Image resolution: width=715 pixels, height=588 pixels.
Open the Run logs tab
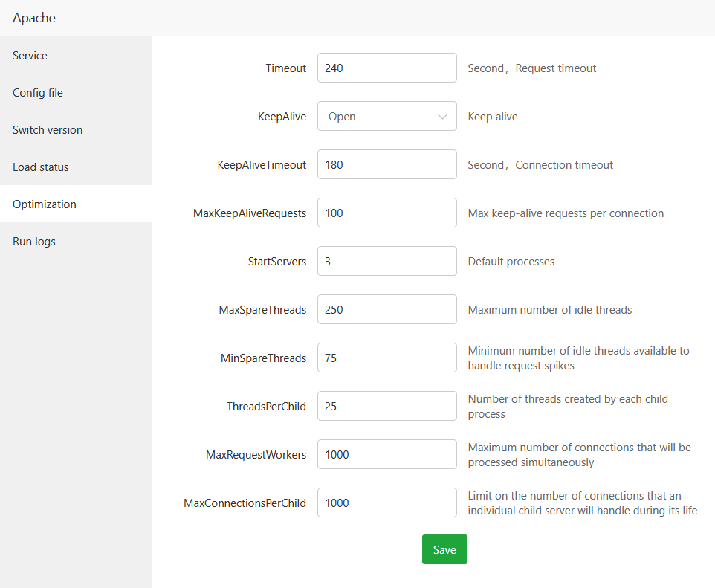coord(76,242)
